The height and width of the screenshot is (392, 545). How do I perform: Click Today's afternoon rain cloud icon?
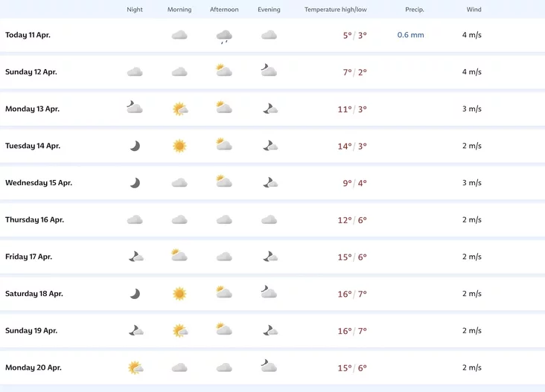click(224, 36)
